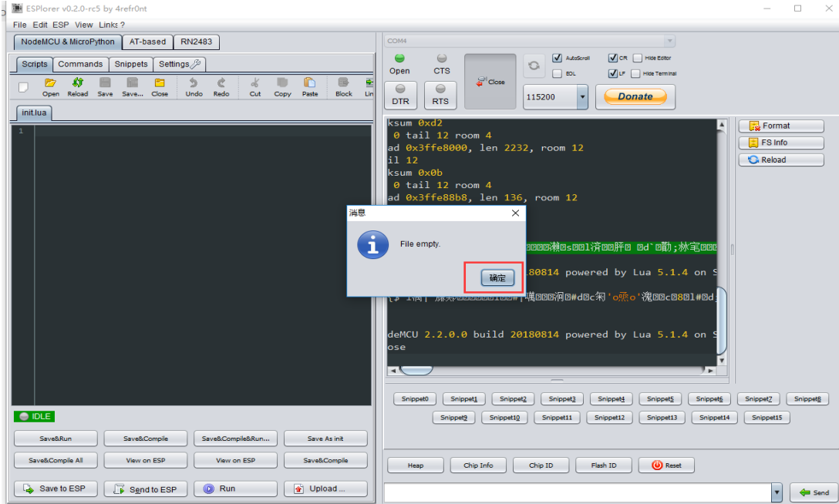Click the Close serial port button
Viewport: 839px width, 504px height.
490,81
